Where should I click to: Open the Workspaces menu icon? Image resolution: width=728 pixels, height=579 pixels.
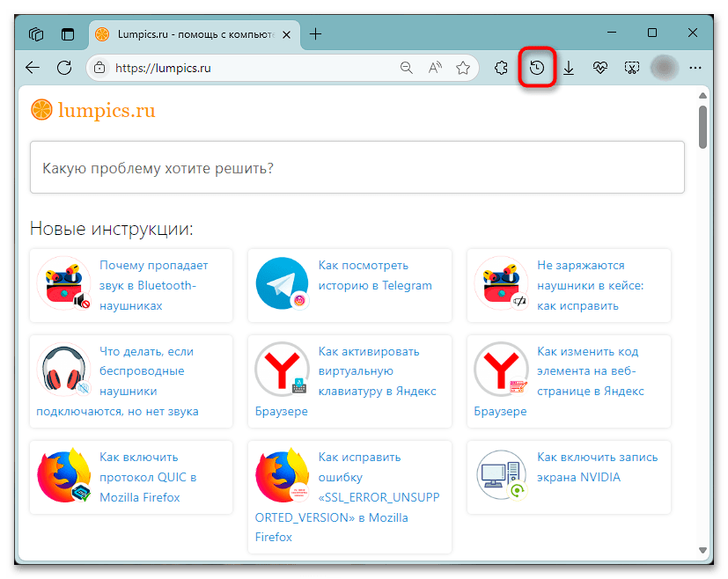point(36,34)
